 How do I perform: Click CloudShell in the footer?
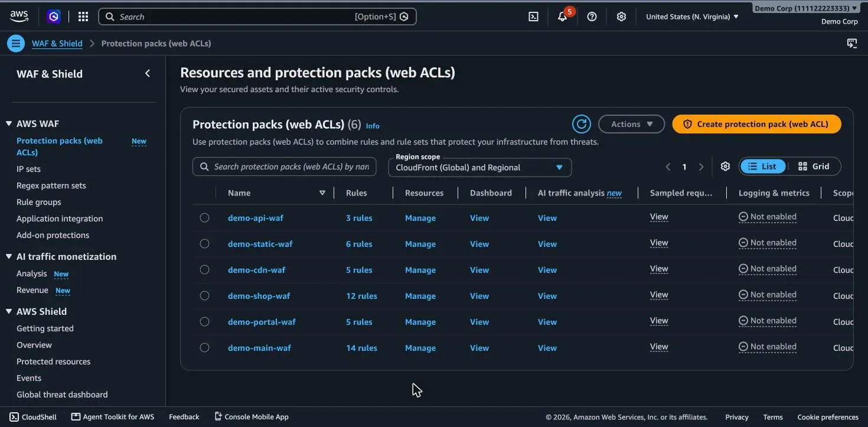click(x=33, y=416)
